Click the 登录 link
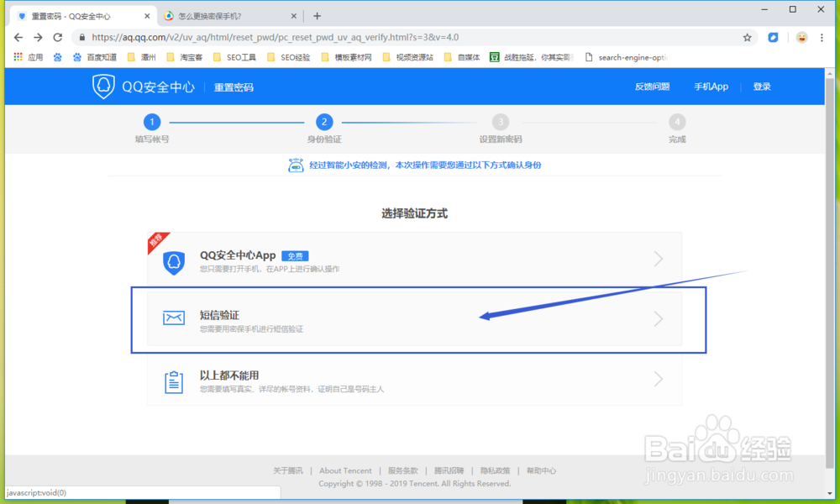 (762, 87)
